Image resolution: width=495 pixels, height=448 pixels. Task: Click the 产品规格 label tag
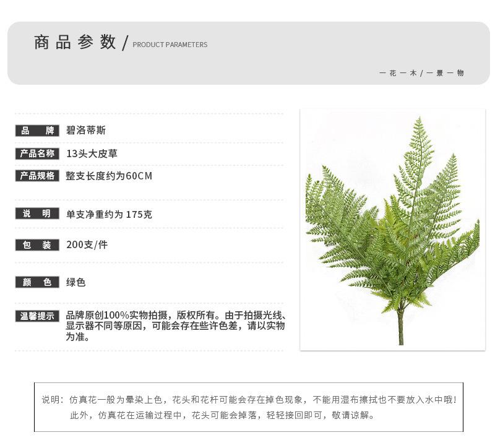point(37,176)
